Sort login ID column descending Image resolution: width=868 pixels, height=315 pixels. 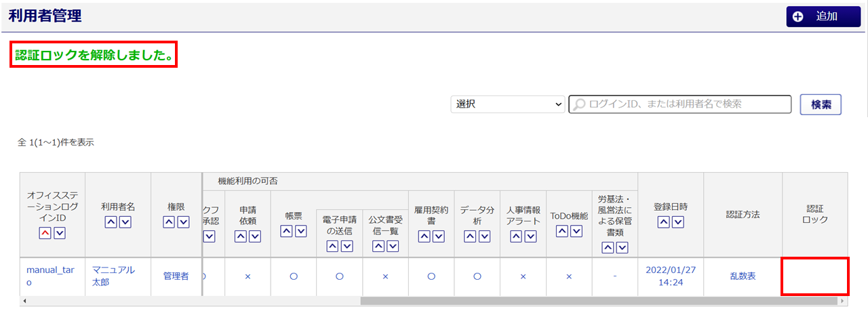(60, 233)
